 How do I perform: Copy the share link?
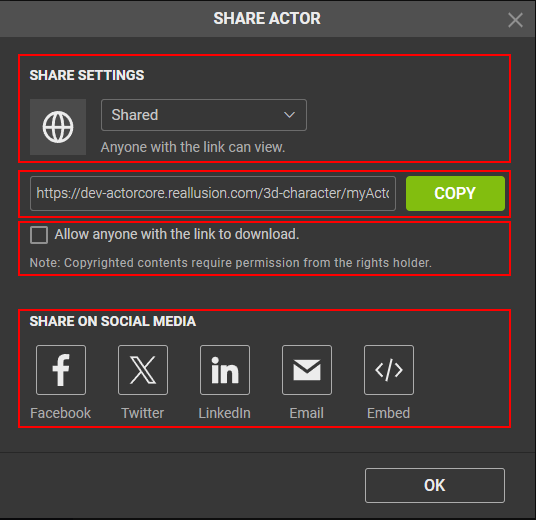(x=455, y=193)
